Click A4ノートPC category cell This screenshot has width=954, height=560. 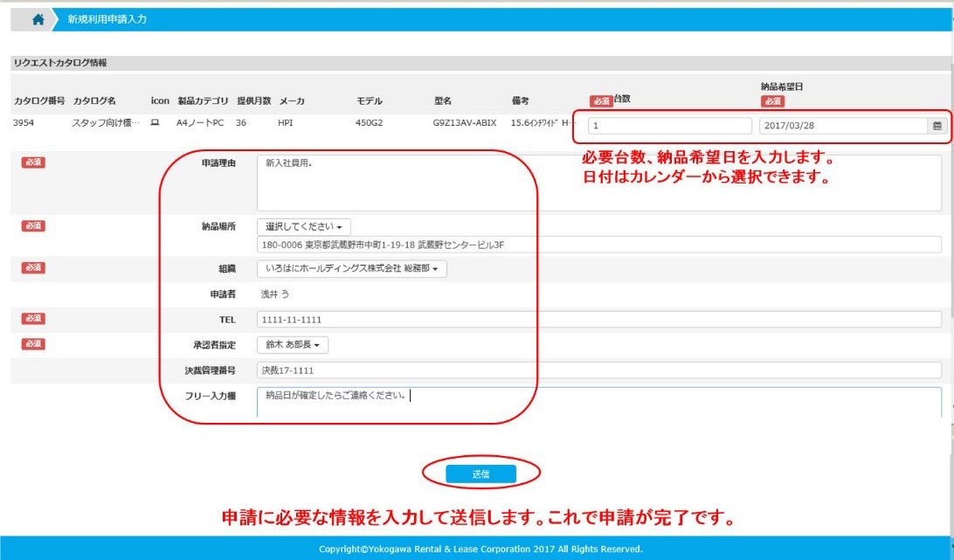(x=200, y=123)
